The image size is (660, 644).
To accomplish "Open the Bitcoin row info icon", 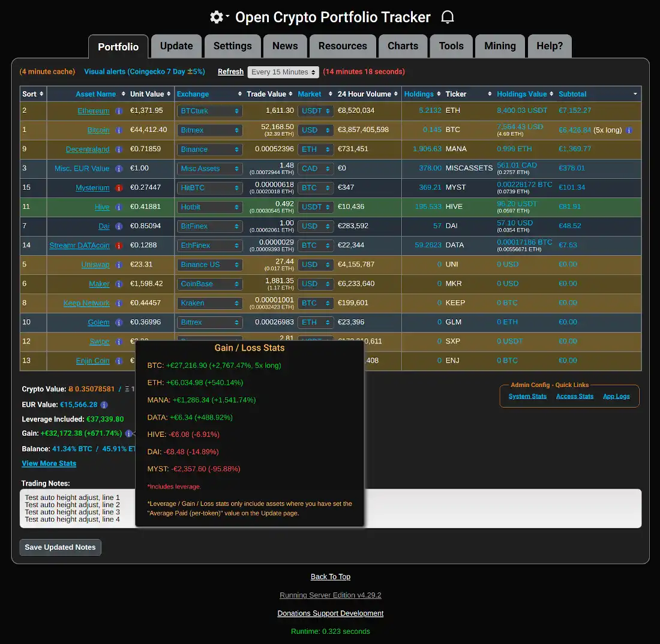I will [119, 130].
